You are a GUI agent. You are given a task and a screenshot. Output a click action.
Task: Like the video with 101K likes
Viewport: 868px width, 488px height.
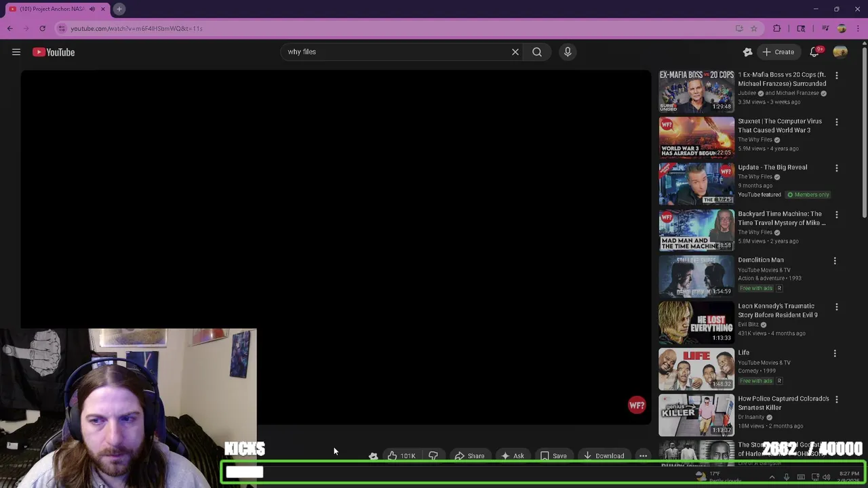tap(403, 456)
